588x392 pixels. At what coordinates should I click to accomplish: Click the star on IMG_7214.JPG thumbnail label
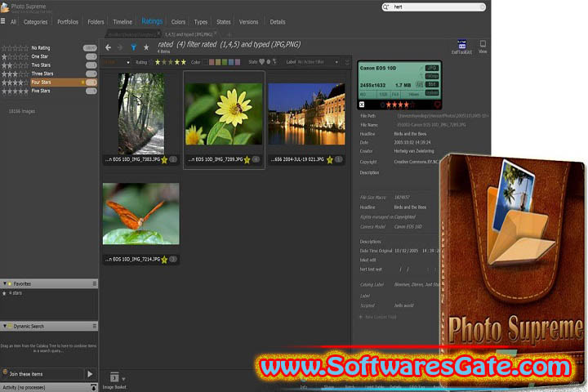pos(164,260)
